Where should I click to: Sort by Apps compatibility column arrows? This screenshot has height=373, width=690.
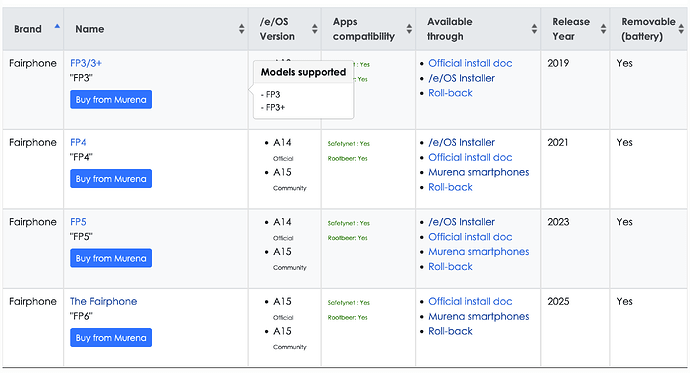[x=409, y=29]
